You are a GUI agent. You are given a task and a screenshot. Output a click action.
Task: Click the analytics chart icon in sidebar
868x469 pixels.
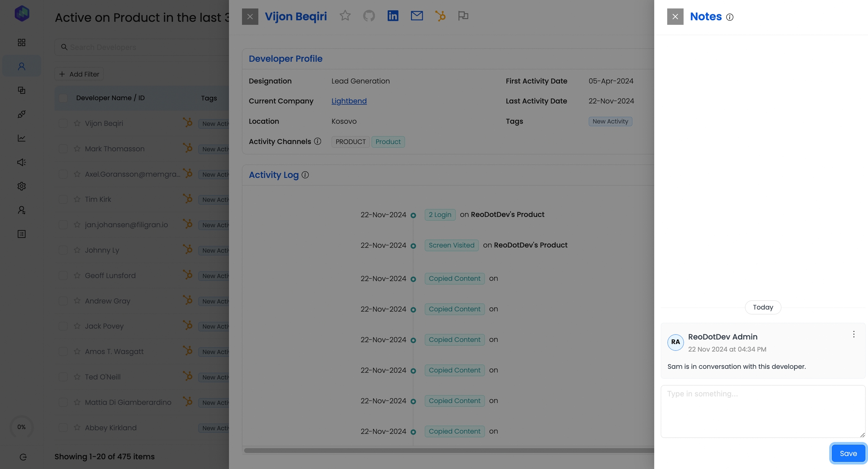(x=21, y=138)
